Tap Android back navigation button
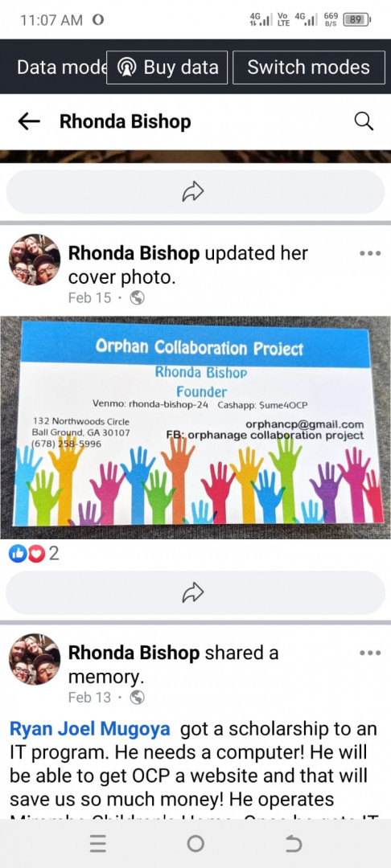 click(293, 844)
